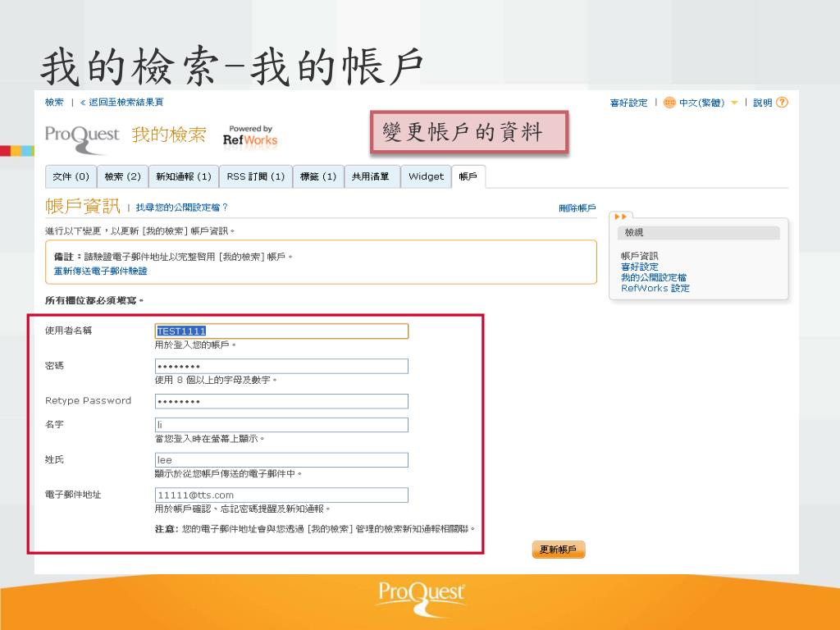Viewport: 840px width, 630px height.
Task: Open 喜好設定 in the side panel
Action: coord(640,267)
